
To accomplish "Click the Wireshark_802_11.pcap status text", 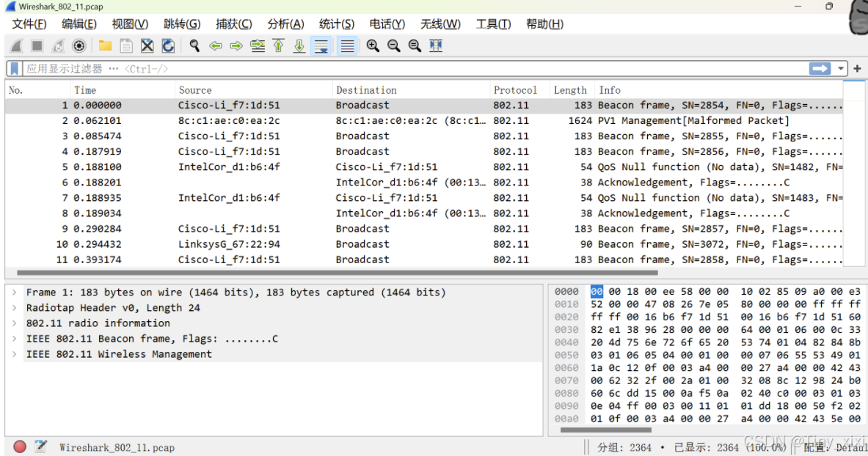I will pos(117,448).
